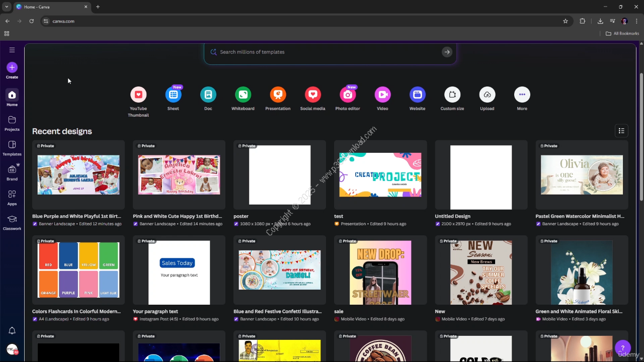644x362 pixels.
Task: Open Chrome media controls icon
Action: click(612, 21)
